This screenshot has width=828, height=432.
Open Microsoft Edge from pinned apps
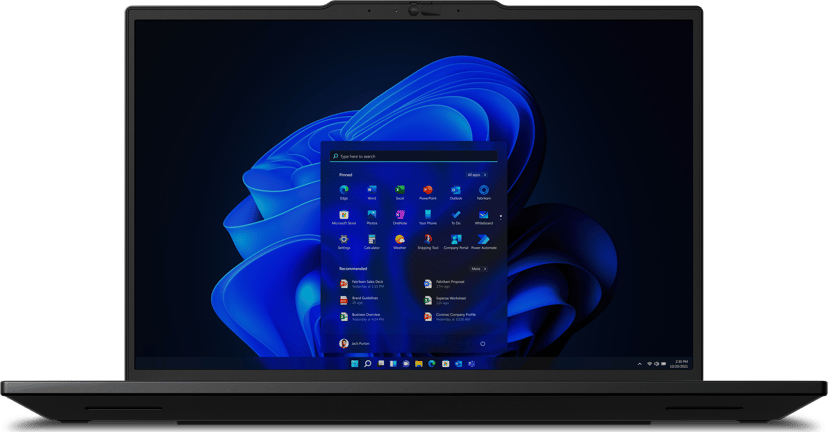point(344,190)
